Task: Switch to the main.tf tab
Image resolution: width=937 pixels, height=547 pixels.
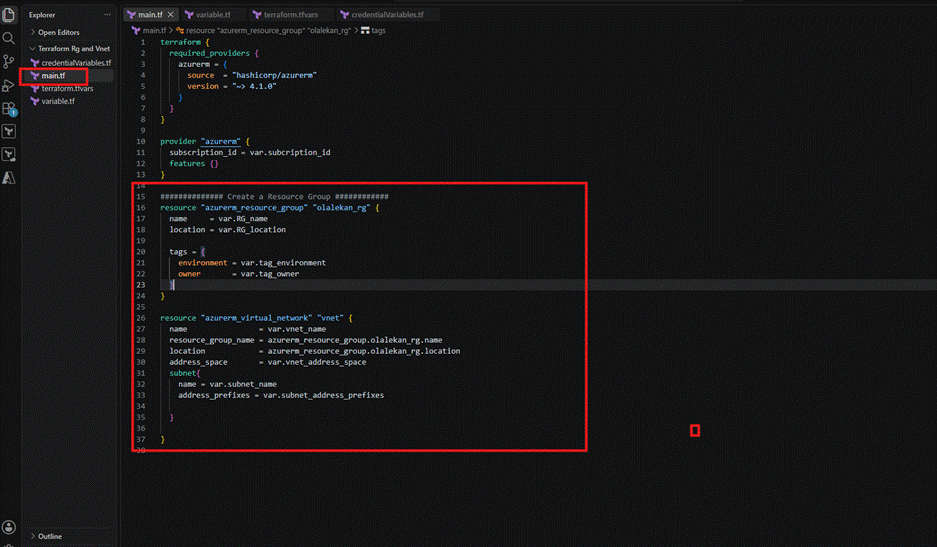Action: 150,14
